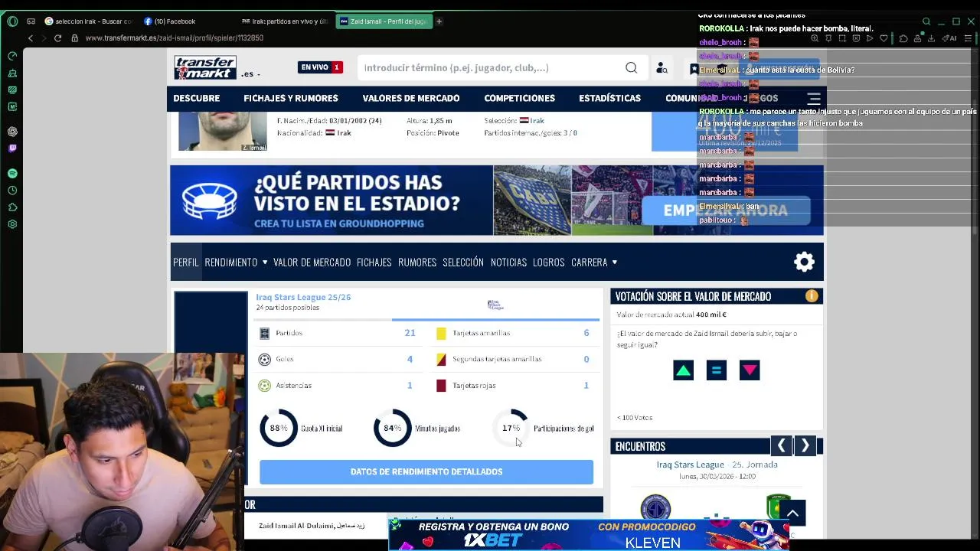Open Estadísticas menu
The image size is (980, 551).
(x=610, y=99)
